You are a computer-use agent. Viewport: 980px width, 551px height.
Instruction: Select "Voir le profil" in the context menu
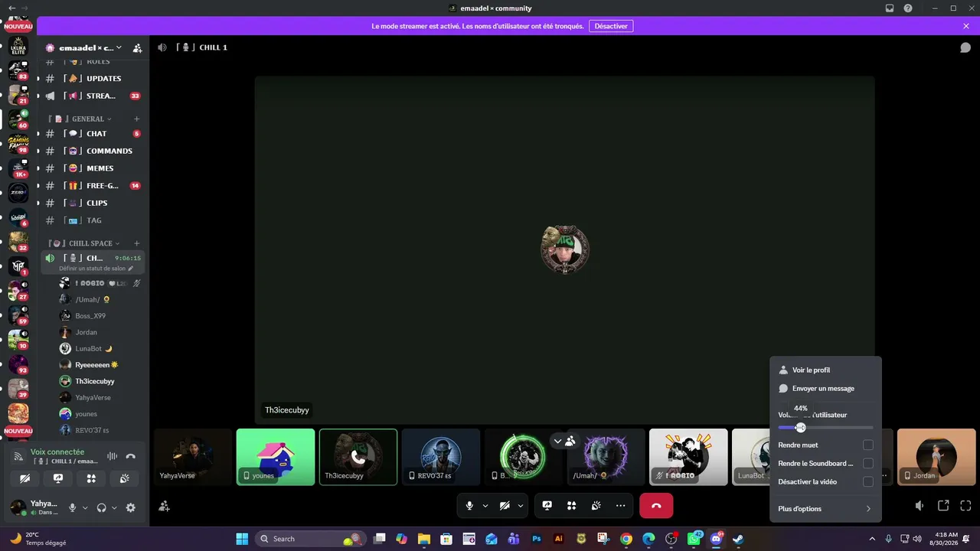(825, 370)
